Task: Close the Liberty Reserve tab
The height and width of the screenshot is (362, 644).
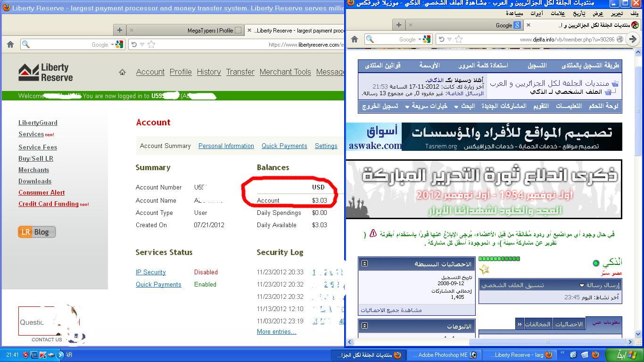Action: 249,30
